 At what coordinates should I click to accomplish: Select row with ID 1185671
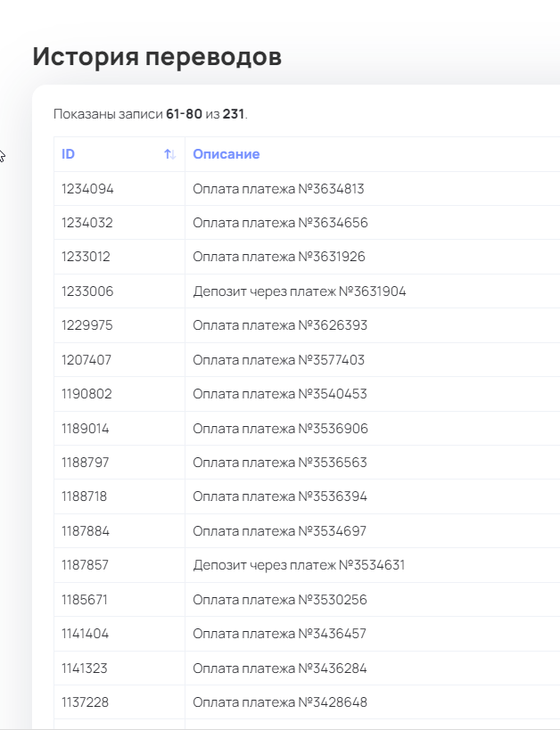click(x=87, y=600)
